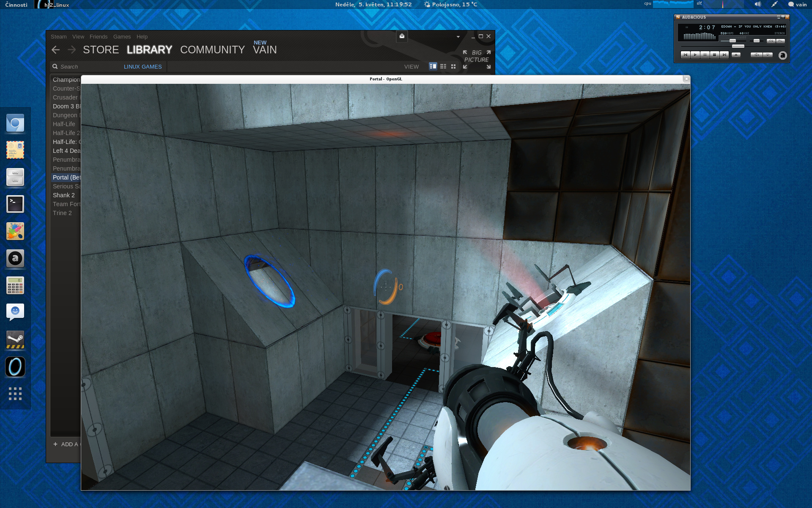Select Serious Sam in the game list
Image resolution: width=812 pixels, height=508 pixels.
(66, 186)
